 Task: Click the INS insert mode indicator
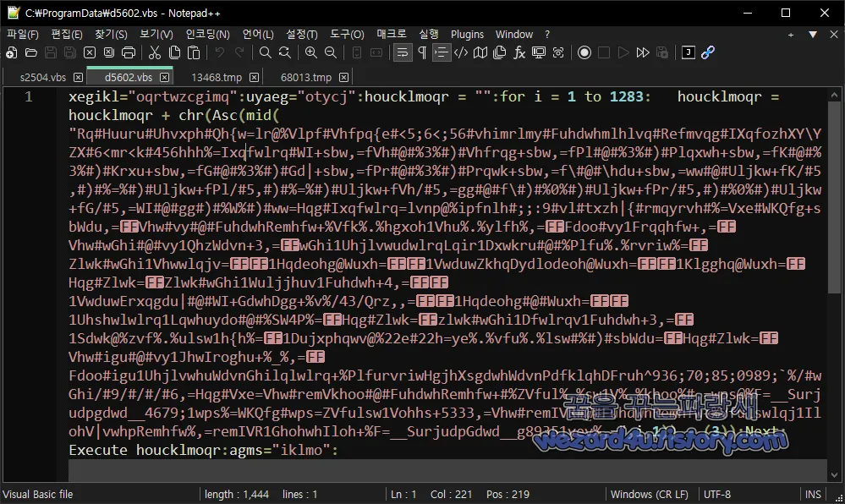813,495
